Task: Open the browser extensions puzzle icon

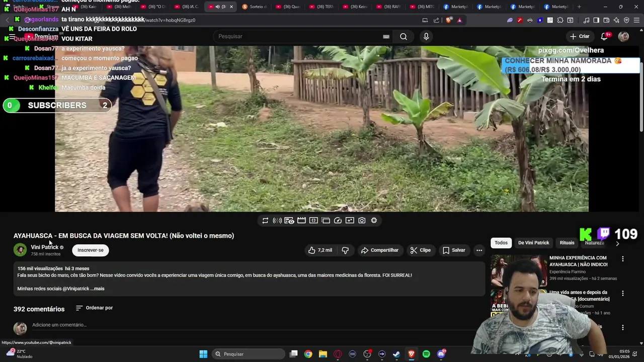Action: tap(560, 20)
